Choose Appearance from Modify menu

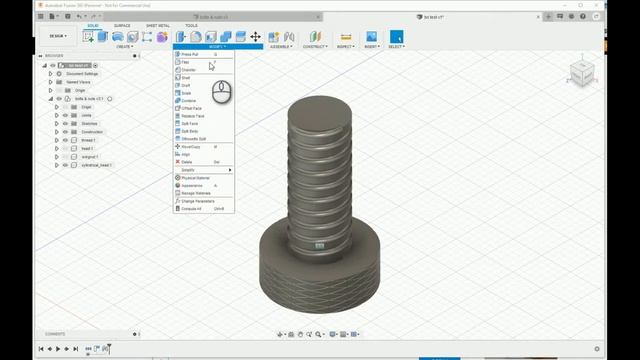click(203, 186)
